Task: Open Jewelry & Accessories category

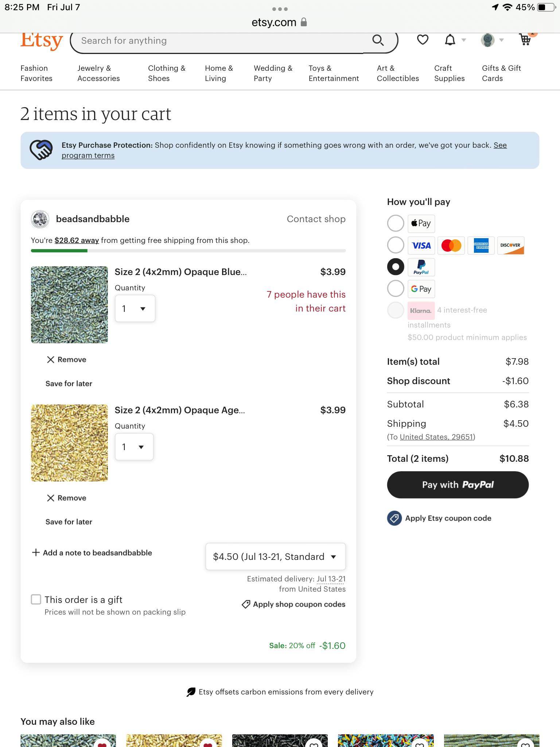Action: (98, 73)
